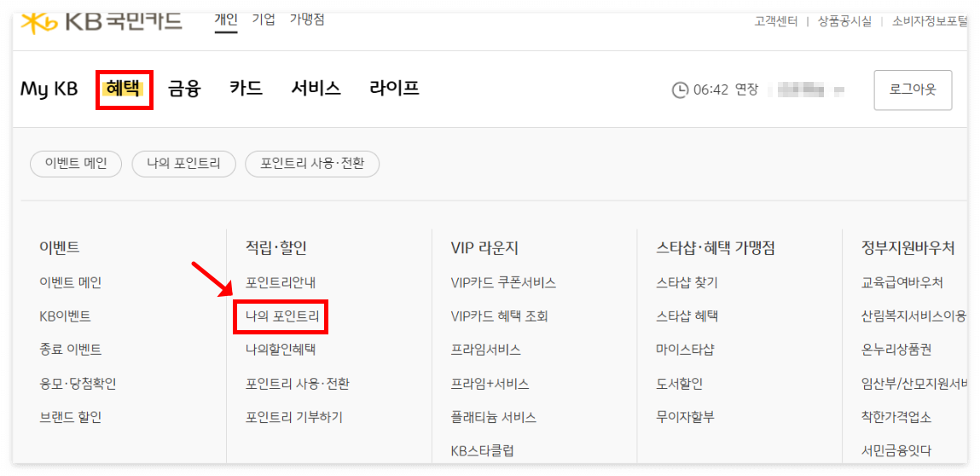Click the 이벤트 메인 pill button

coord(76,165)
